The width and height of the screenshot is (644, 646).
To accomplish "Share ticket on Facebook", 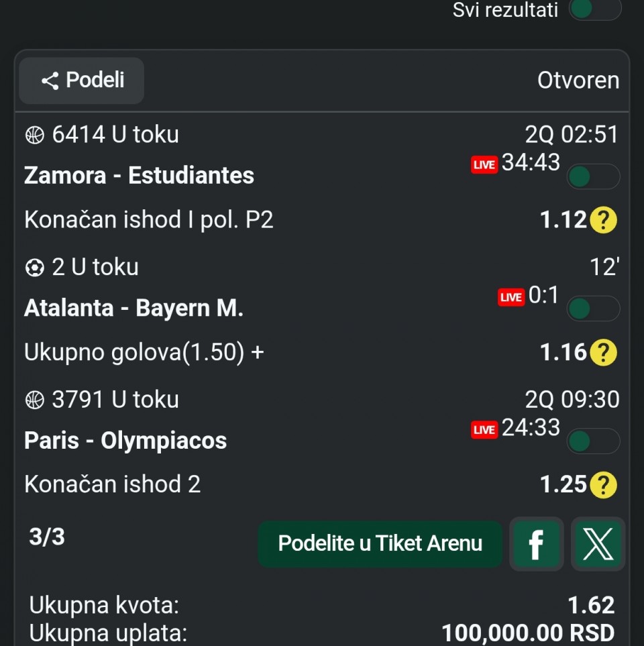I will (536, 543).
